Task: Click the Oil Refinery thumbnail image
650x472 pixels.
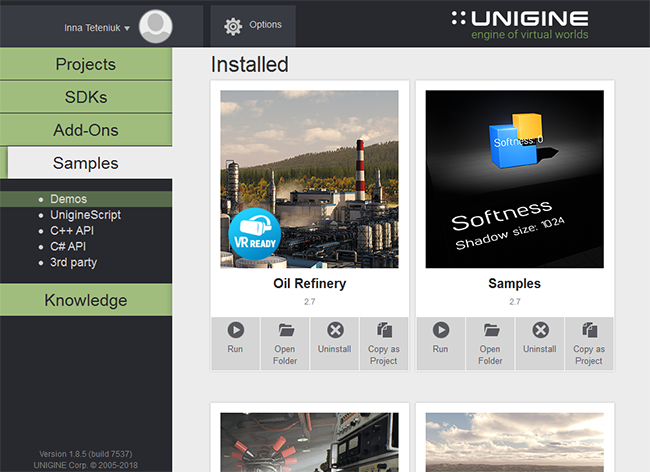Action: coord(309,179)
